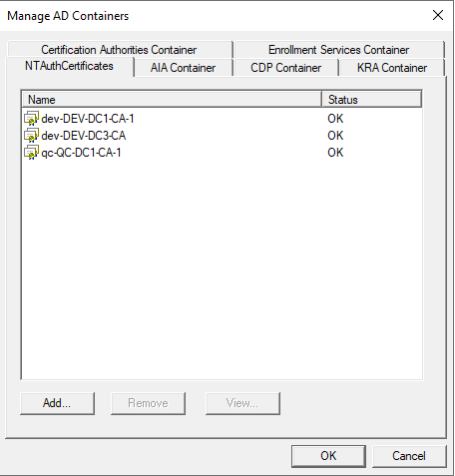
Task: Dismiss the dialog with the Cancel button
Action: 409,456
